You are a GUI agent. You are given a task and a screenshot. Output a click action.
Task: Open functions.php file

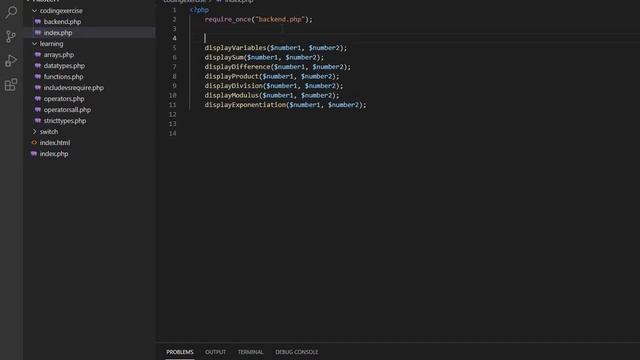(x=63, y=77)
